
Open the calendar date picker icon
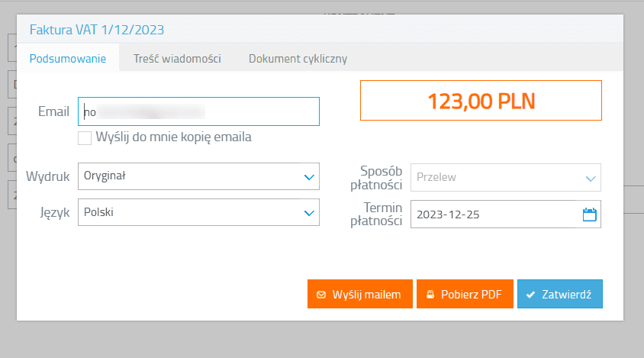pyautogui.click(x=589, y=214)
